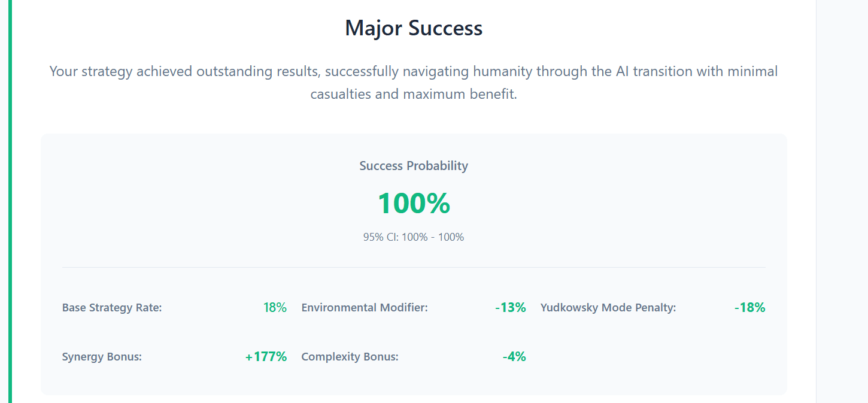Image resolution: width=868 pixels, height=403 pixels.
Task: Click the Success Probability label
Action: click(414, 166)
